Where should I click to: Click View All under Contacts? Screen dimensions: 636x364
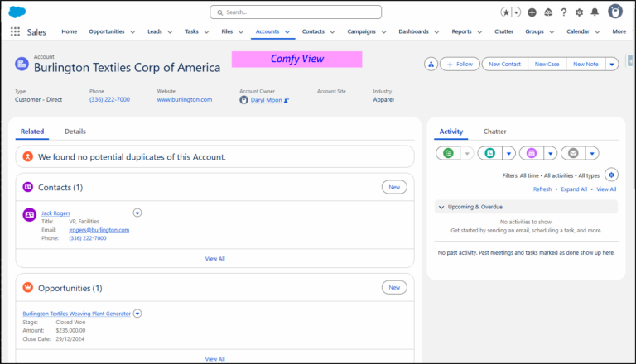(x=215, y=259)
